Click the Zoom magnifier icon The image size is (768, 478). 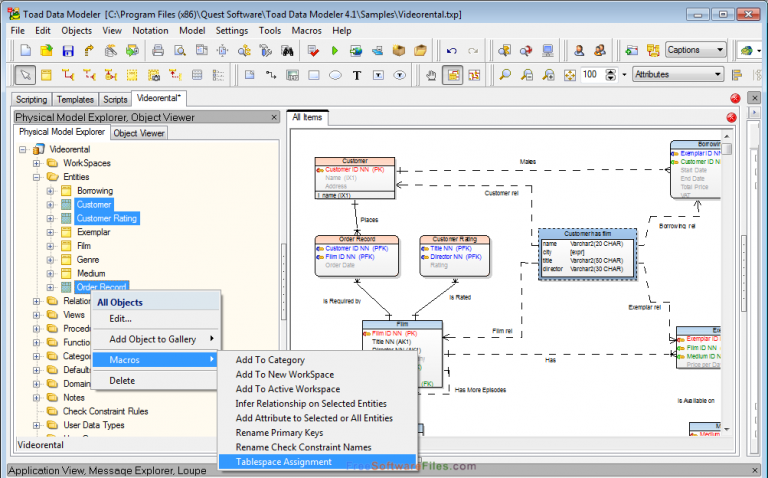(504, 75)
